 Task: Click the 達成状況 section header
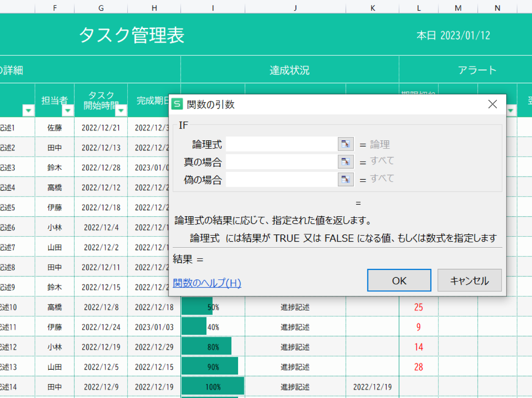(289, 70)
